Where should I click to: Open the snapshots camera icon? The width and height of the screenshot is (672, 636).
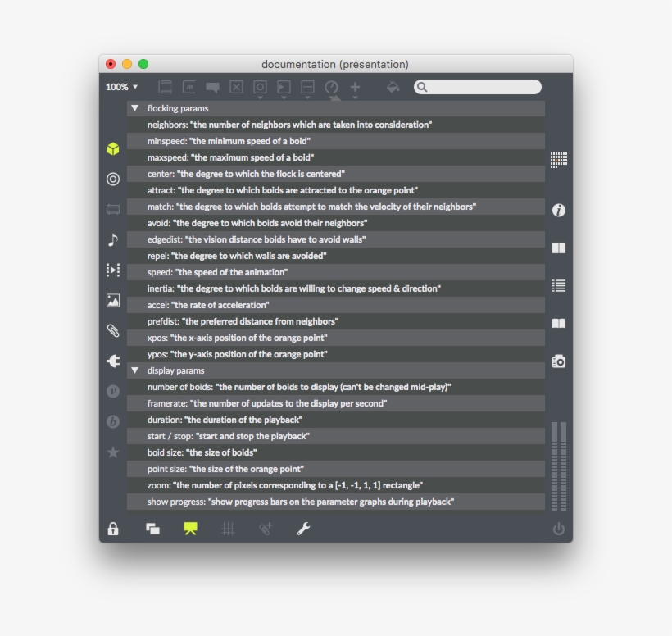tap(559, 361)
